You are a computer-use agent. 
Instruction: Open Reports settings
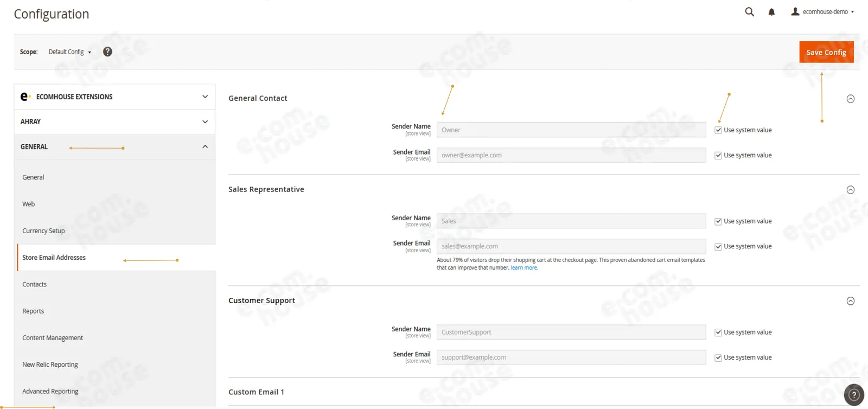click(x=33, y=311)
